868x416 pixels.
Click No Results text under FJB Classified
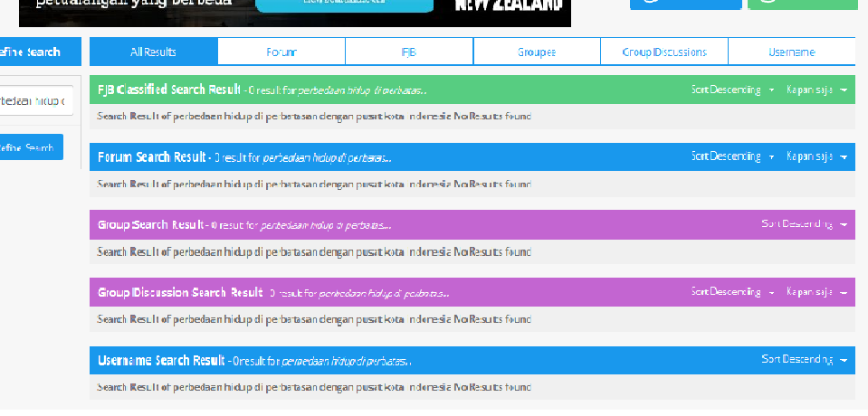(x=314, y=116)
